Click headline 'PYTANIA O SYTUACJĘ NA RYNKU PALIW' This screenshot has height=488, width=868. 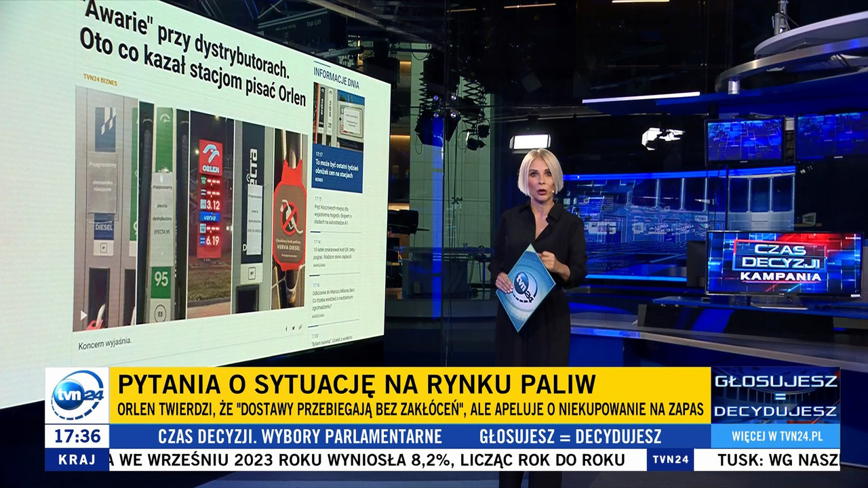pos(357,384)
